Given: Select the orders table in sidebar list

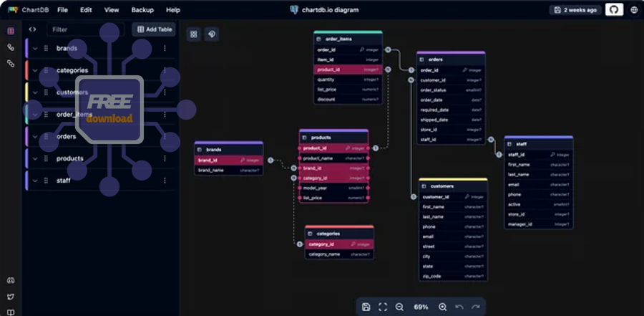Looking at the screenshot, I should coord(101,137).
